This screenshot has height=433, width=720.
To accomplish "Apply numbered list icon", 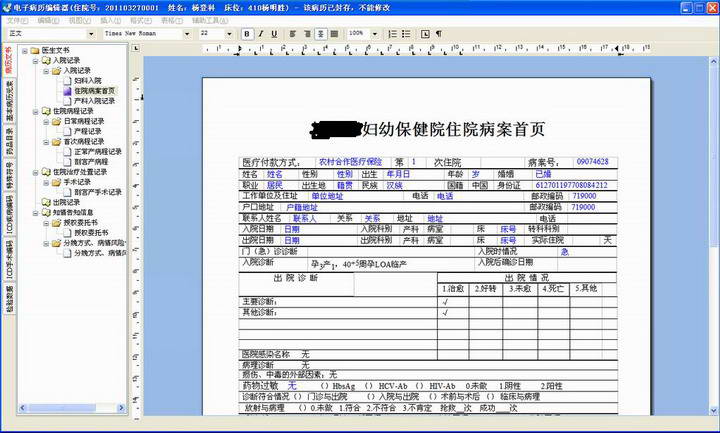I will pyautogui.click(x=393, y=34).
